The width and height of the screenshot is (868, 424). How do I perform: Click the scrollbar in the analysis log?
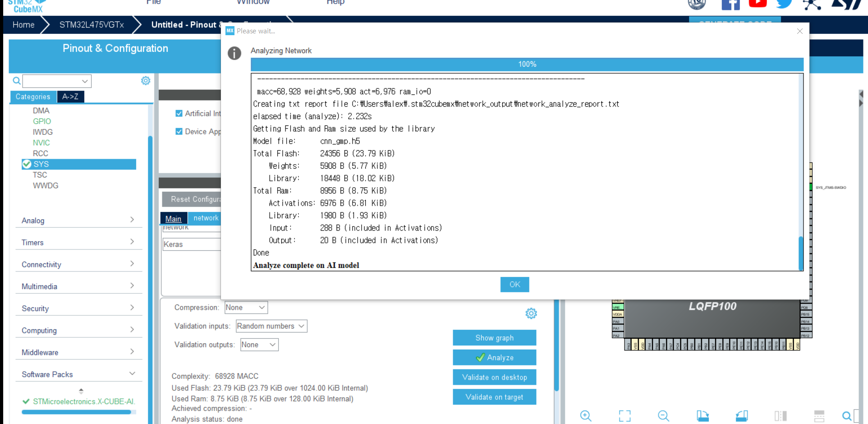(801, 253)
